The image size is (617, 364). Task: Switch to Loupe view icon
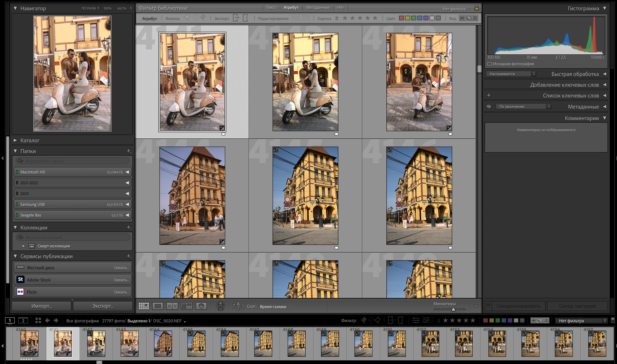point(158,306)
